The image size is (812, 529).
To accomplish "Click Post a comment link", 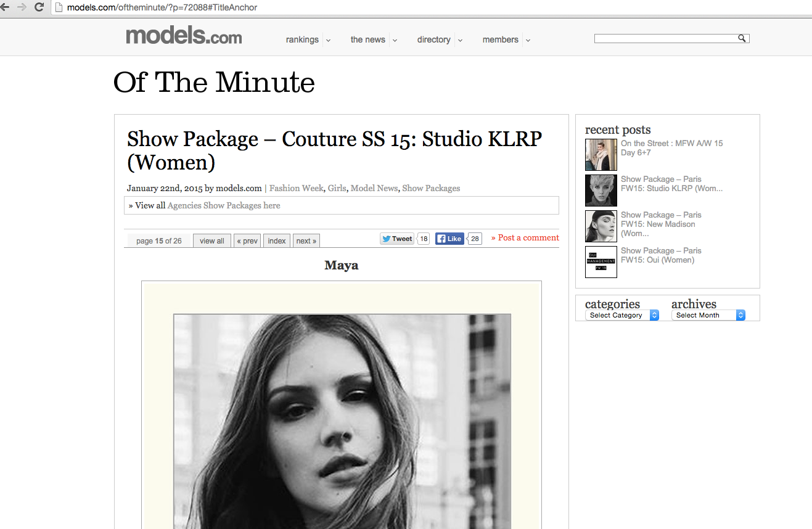I will [525, 237].
